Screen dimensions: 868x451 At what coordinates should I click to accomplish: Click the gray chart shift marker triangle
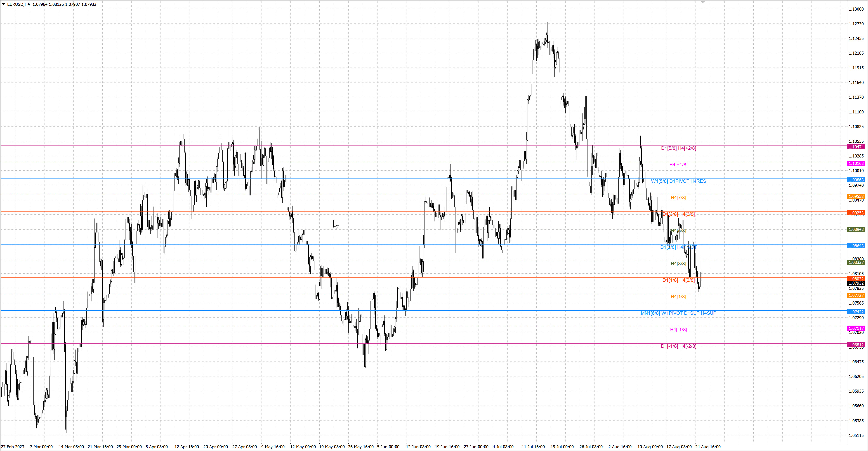(703, 2)
